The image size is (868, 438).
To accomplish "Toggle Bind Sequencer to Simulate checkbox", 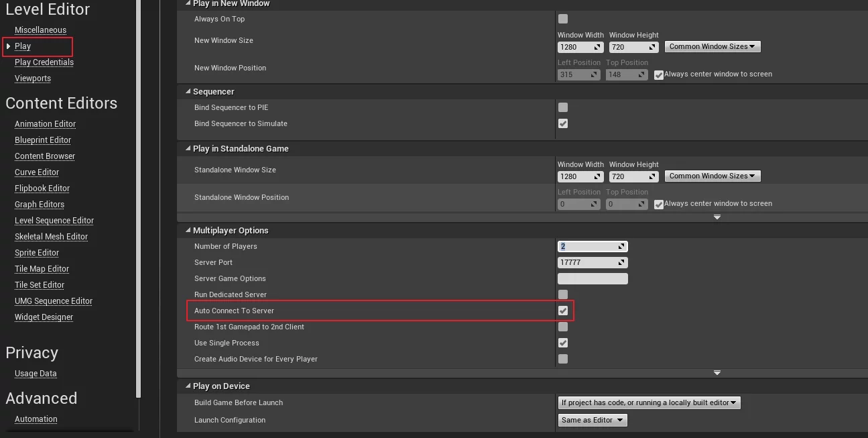I will pyautogui.click(x=563, y=123).
